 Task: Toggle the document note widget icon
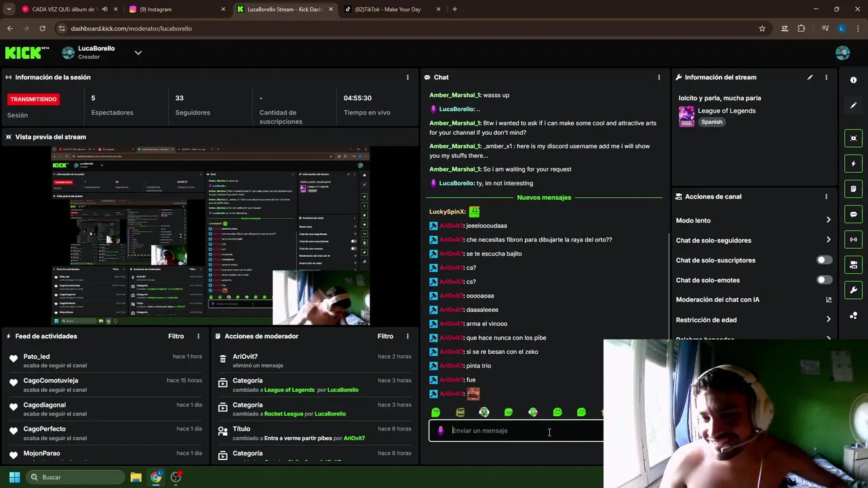[x=853, y=189]
